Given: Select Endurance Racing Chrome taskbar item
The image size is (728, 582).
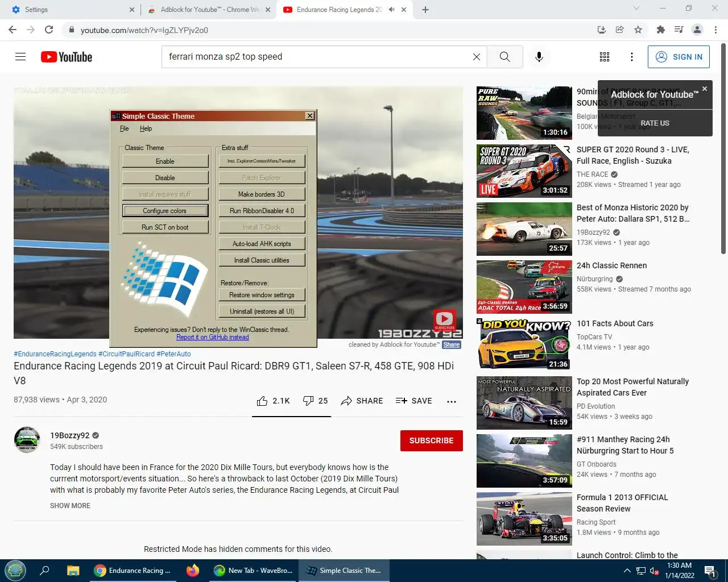Looking at the screenshot, I should [x=134, y=570].
